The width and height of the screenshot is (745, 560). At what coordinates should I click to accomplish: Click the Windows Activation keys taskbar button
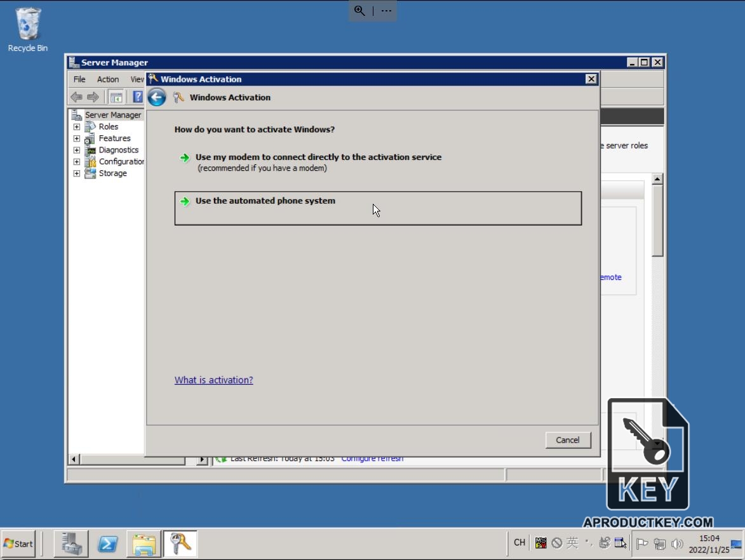pyautogui.click(x=180, y=544)
